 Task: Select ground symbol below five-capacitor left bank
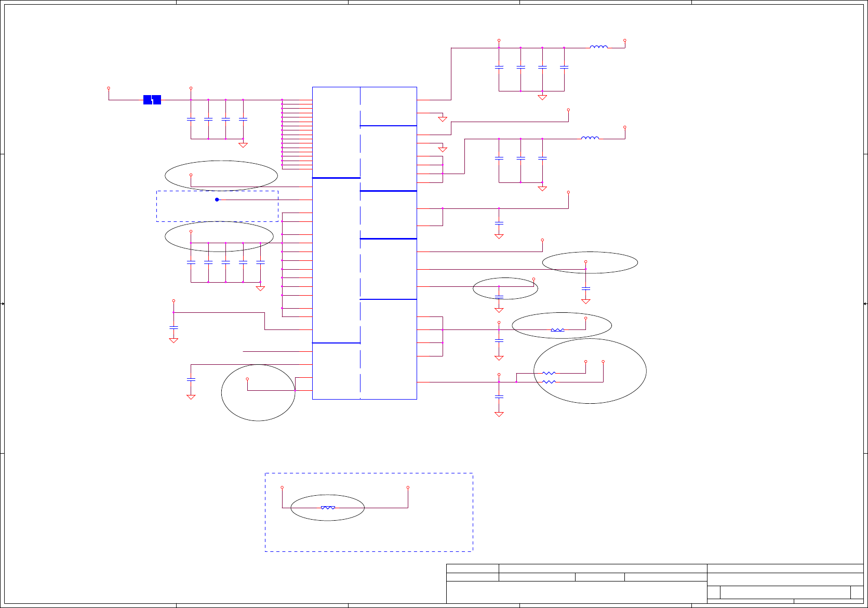click(x=261, y=288)
